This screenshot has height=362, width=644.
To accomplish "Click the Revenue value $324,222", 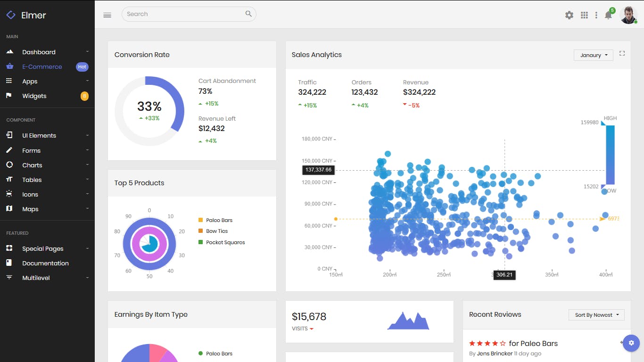I will pyautogui.click(x=419, y=92).
